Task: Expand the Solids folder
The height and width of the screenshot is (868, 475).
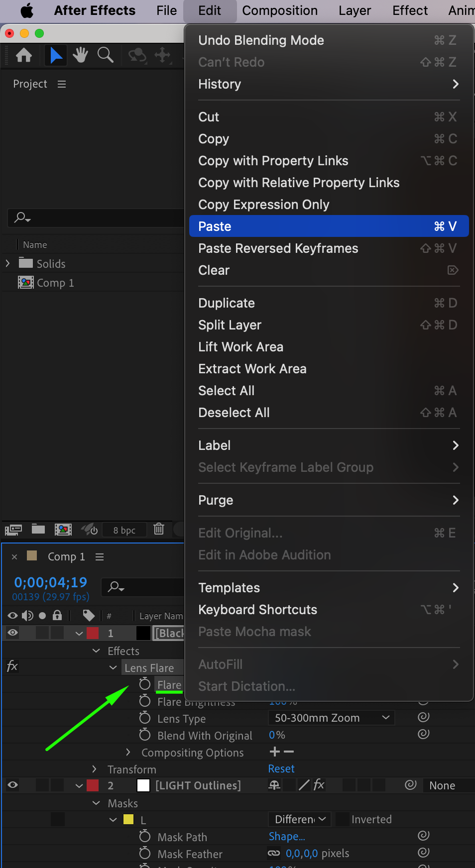Action: coord(8,263)
